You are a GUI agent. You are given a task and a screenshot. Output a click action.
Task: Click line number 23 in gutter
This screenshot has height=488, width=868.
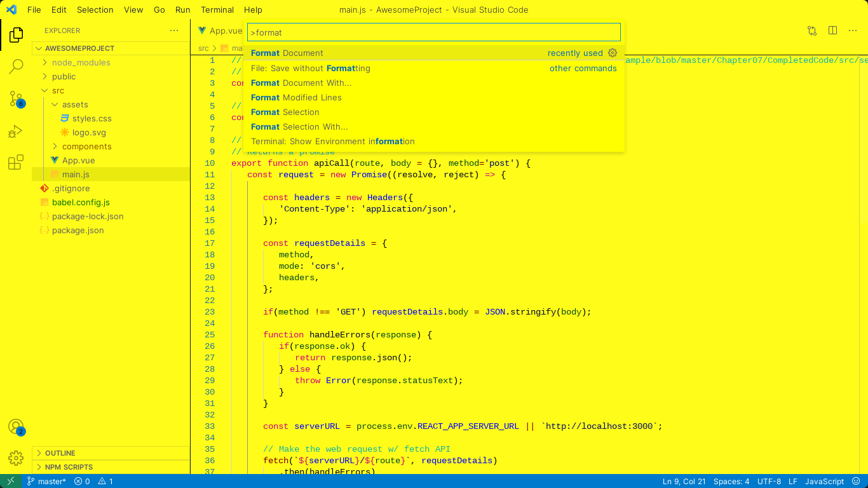[210, 312]
